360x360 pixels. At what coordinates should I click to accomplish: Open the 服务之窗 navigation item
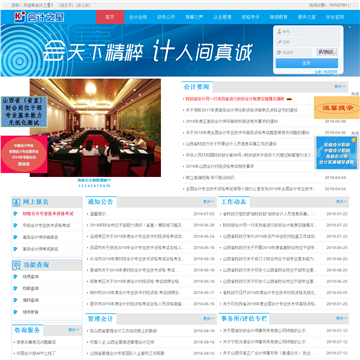[307, 17]
